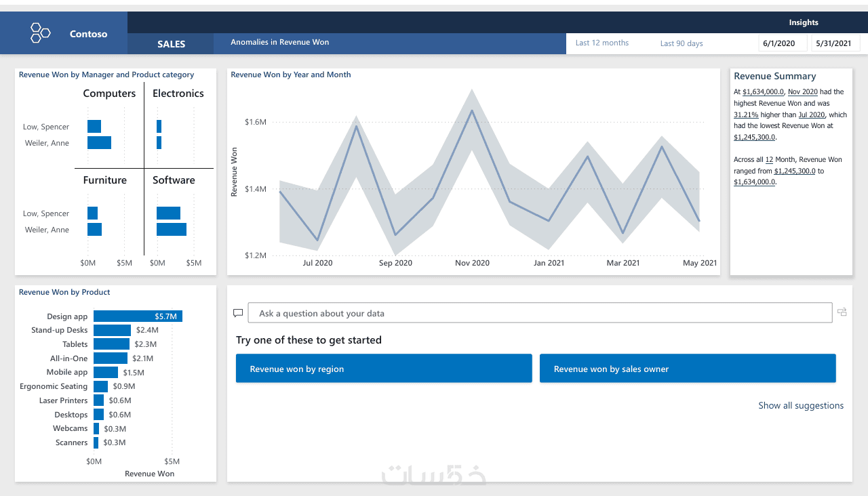This screenshot has width=868, height=496.
Task: Select the Last 90 days filter
Action: [682, 43]
